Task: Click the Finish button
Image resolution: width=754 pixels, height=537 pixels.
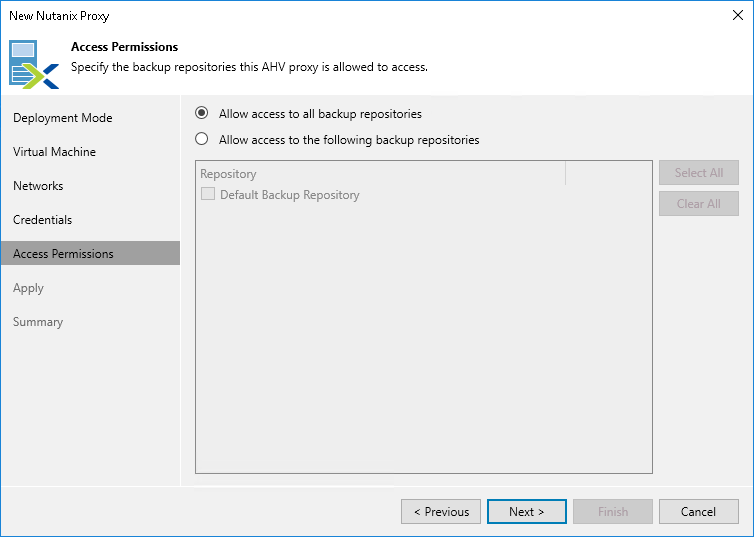Action: [613, 512]
